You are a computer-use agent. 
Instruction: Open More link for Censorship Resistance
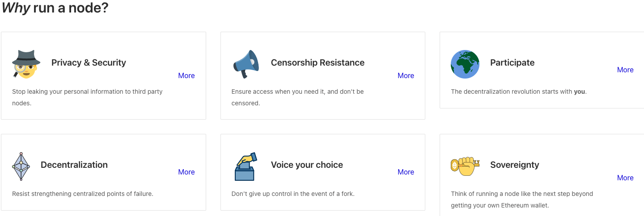click(406, 75)
